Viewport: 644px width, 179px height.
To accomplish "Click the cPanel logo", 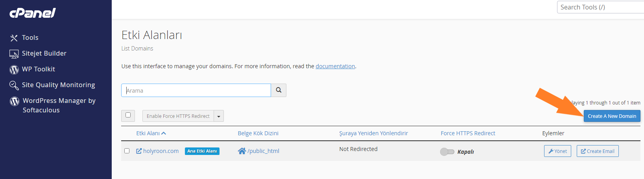I will [x=32, y=13].
